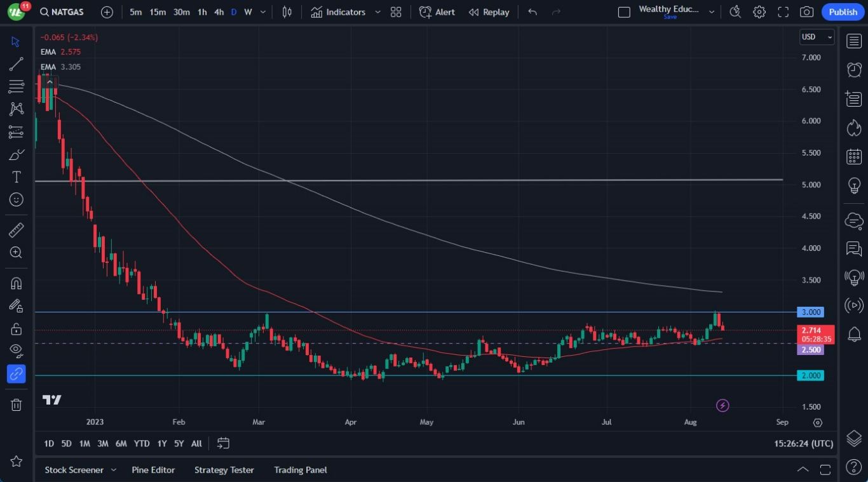Click the blue Publish button

(x=843, y=12)
